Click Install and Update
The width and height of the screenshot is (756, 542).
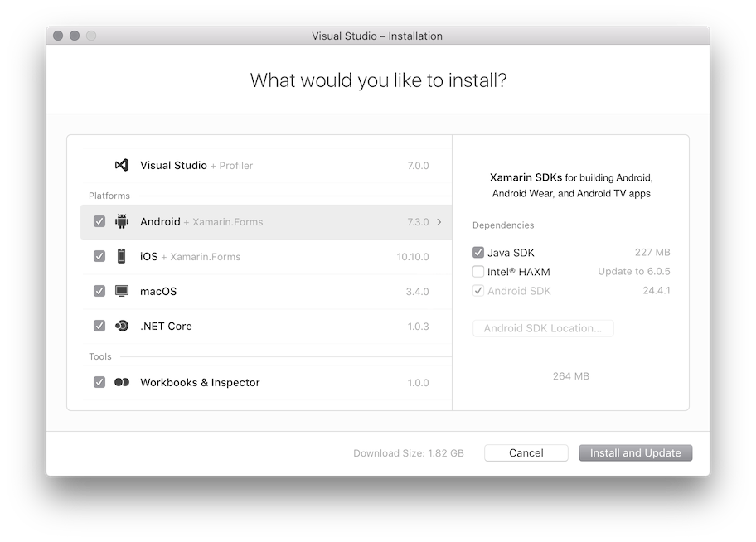(636, 452)
